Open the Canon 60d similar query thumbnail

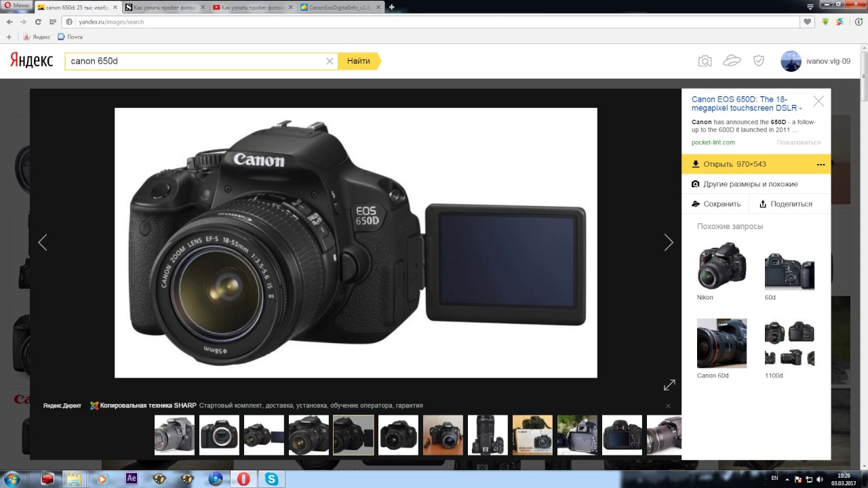pyautogui.click(x=722, y=343)
